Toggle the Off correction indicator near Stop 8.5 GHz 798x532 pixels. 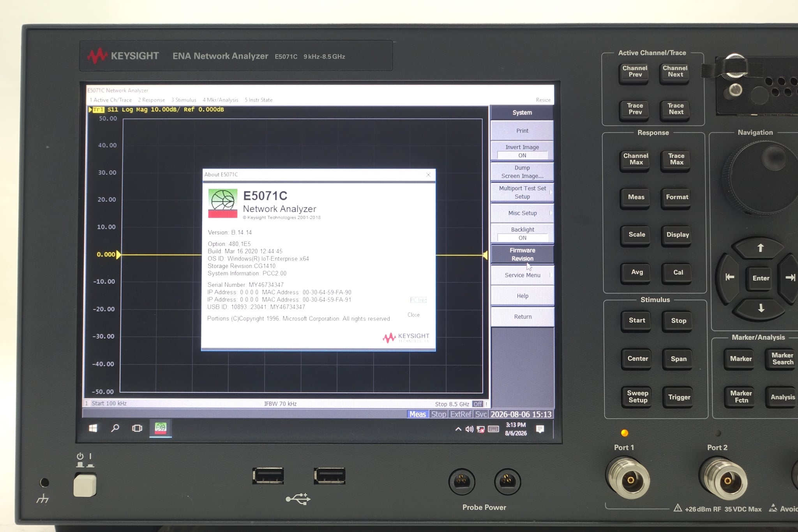pyautogui.click(x=478, y=404)
